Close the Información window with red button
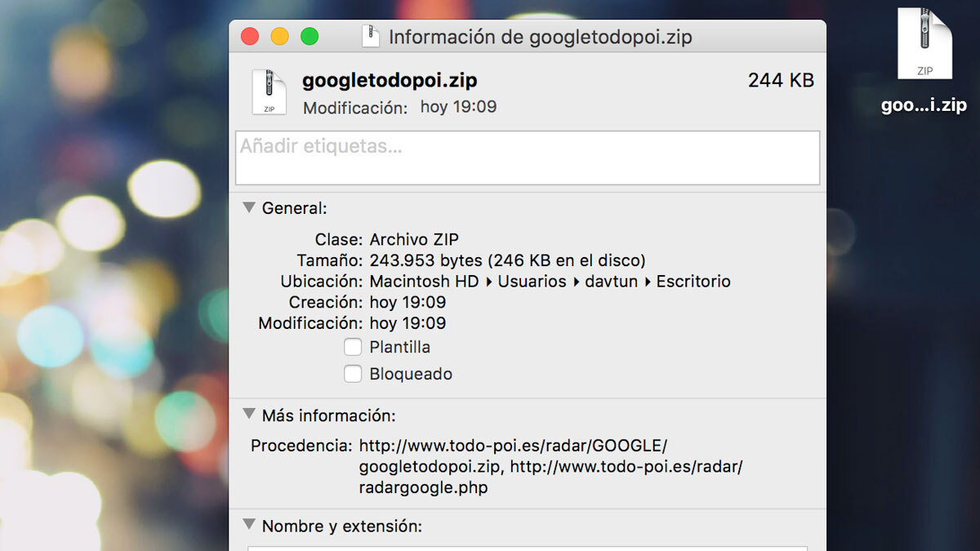This screenshot has height=551, width=980. pyautogui.click(x=249, y=37)
